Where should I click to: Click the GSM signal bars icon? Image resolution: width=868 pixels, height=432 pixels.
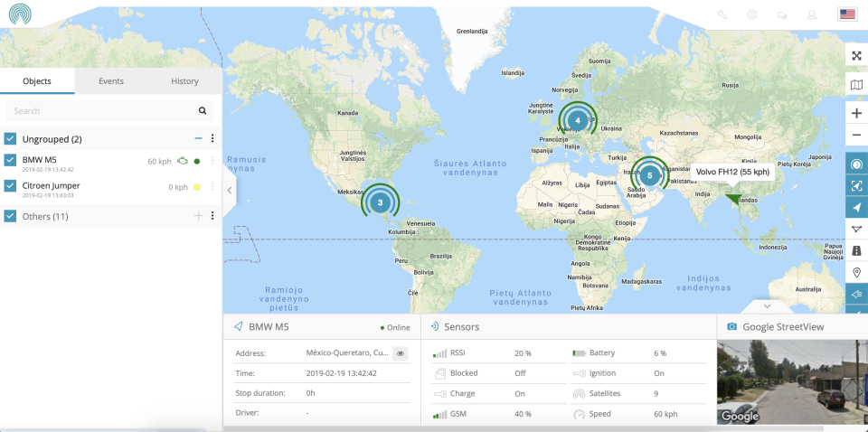tap(439, 414)
